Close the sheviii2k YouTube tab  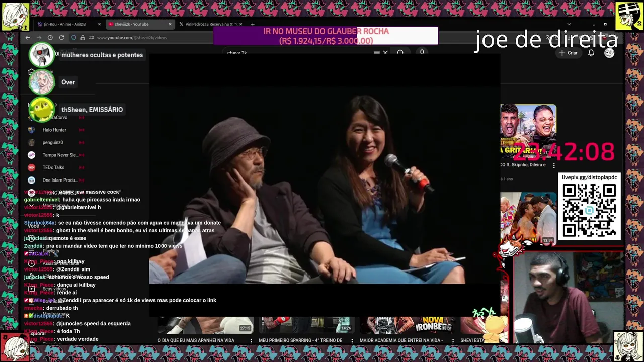click(x=170, y=24)
